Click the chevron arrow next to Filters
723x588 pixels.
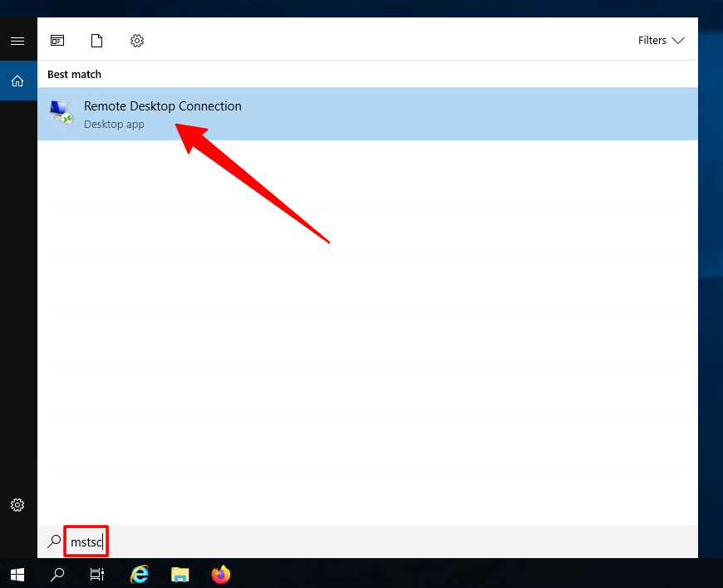pos(678,41)
